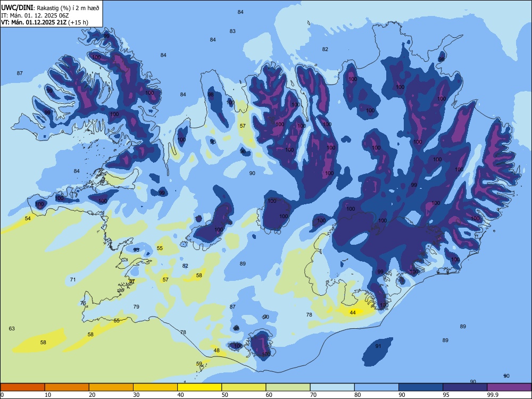Click the legend tick label "20"
This screenshot has width=532, height=399.
pos(92,395)
